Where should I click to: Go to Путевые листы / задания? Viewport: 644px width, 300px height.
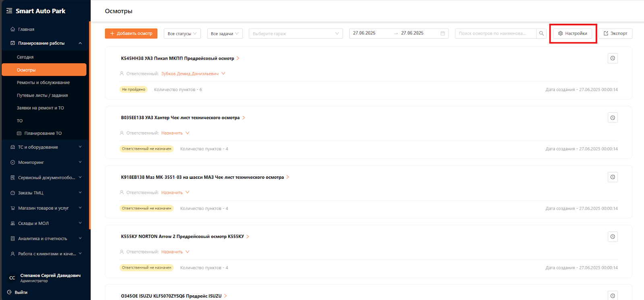tap(42, 95)
